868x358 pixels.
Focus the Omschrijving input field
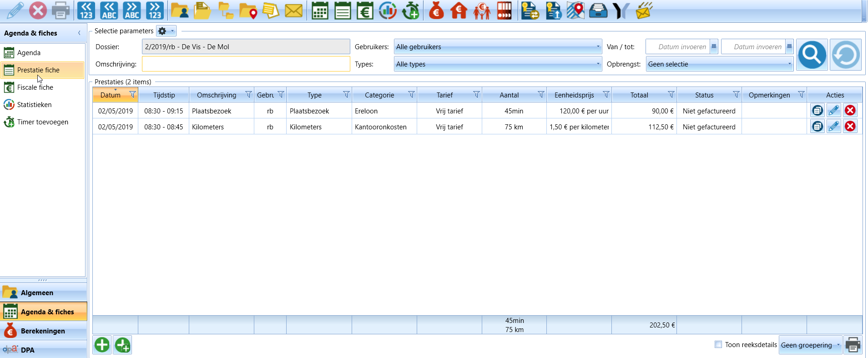tap(246, 64)
